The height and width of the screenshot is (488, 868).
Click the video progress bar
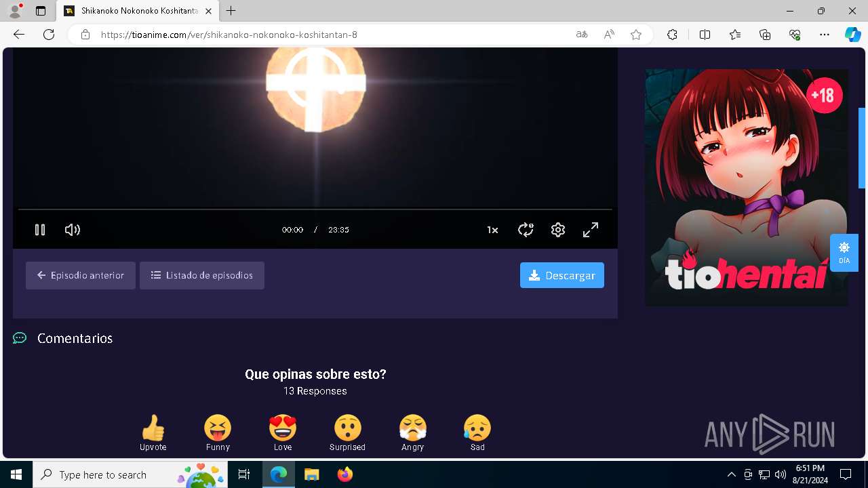(x=315, y=209)
